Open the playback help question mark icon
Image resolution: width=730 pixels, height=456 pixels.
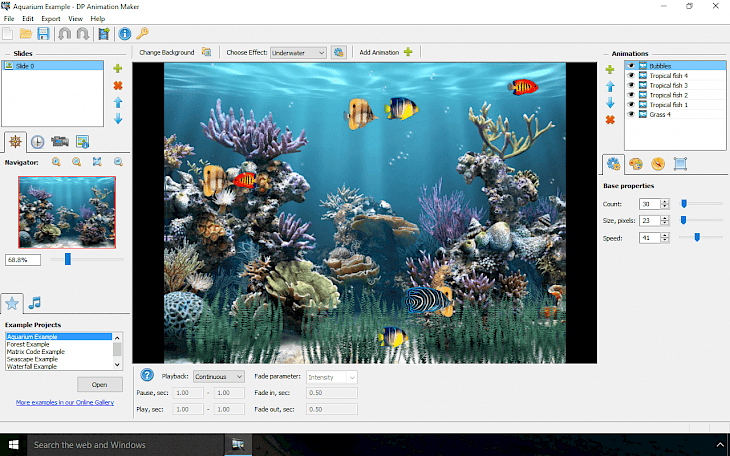pos(147,375)
